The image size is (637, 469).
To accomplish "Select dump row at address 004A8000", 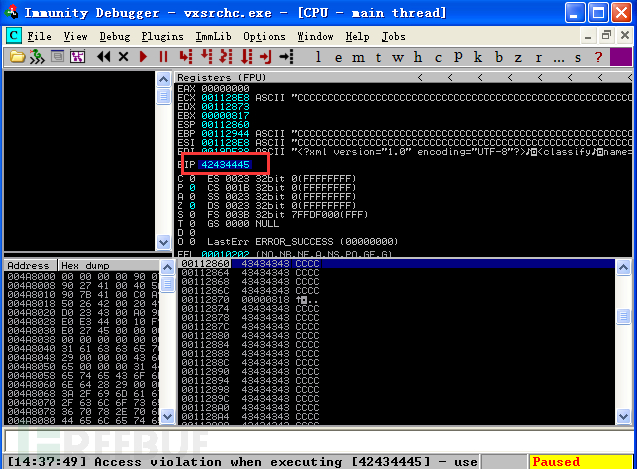I will 82,277.
